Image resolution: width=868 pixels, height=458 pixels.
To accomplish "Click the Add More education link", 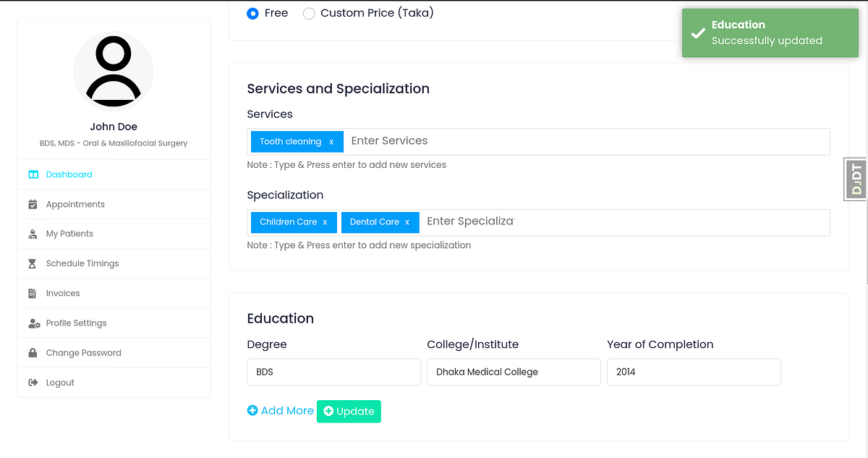I will coord(281,411).
